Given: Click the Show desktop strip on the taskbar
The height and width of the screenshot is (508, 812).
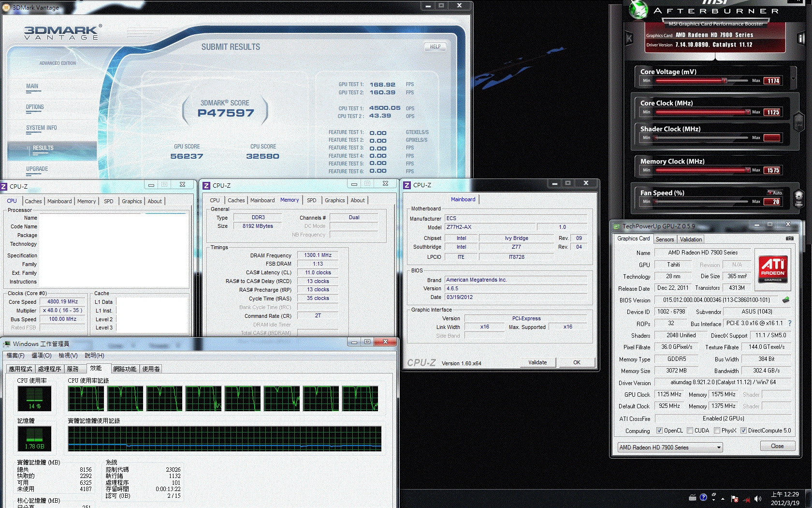Looking at the screenshot, I should pyautogui.click(x=809, y=498).
